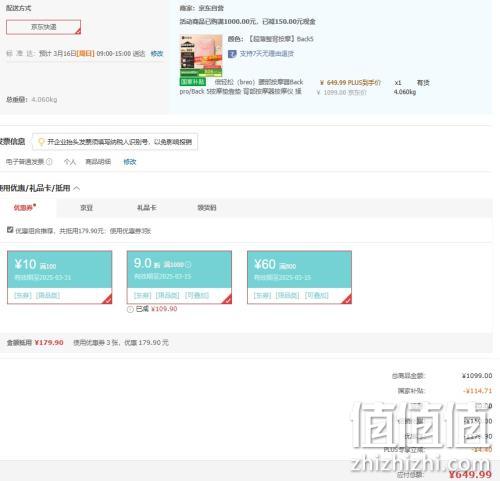500x481 pixels.
Task: Deselect the 9.0折 满1000 coupon card
Action: click(x=179, y=277)
